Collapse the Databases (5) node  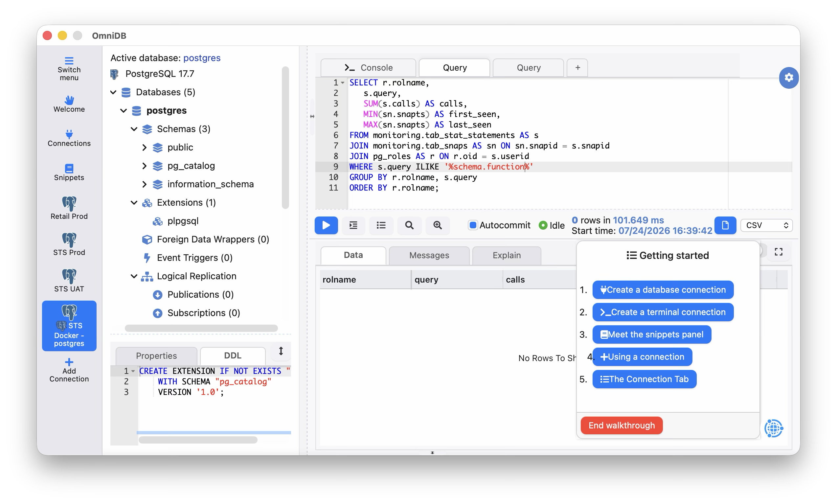tap(113, 92)
